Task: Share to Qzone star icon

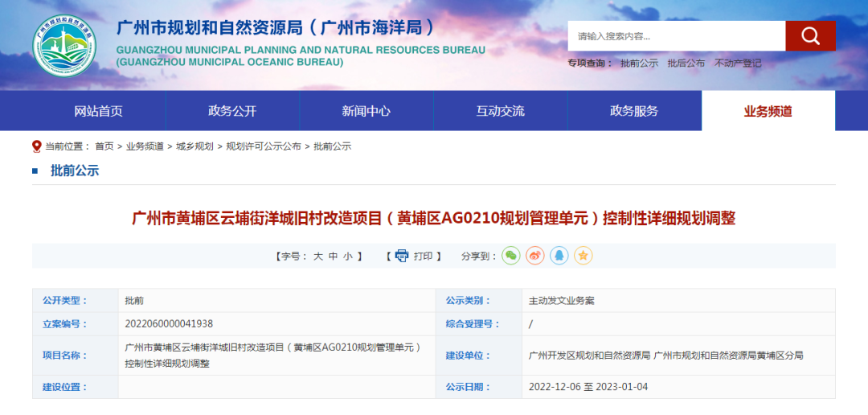Action: coord(583,256)
